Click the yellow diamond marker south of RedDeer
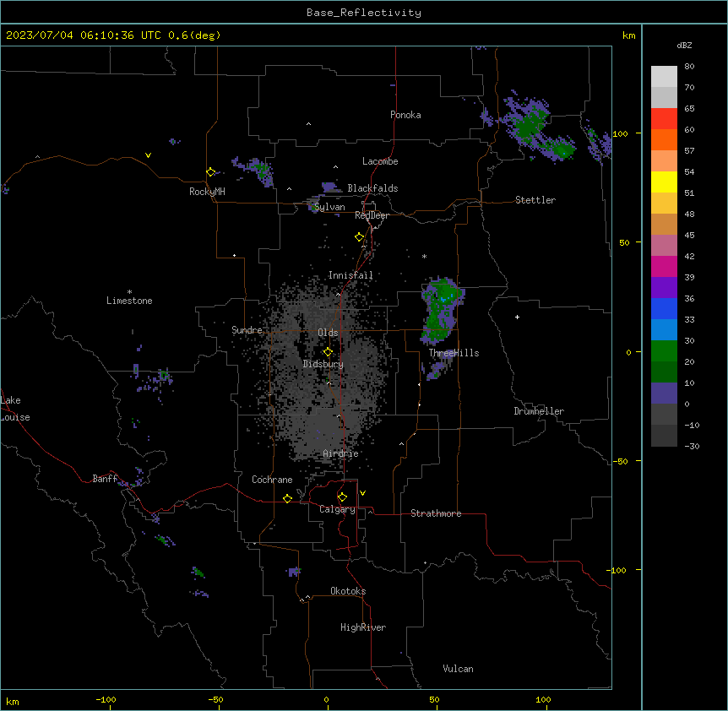The height and width of the screenshot is (711, 728). point(359,237)
